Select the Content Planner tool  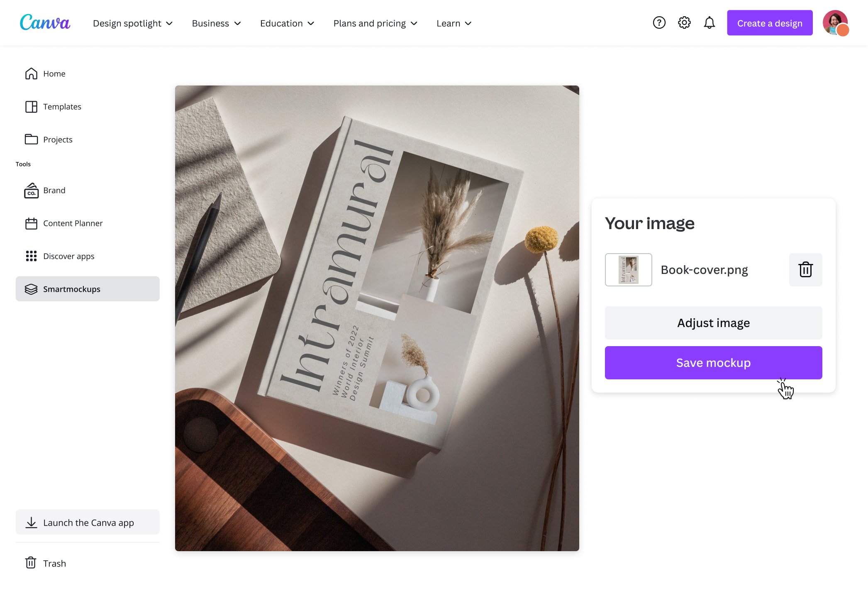(x=73, y=223)
